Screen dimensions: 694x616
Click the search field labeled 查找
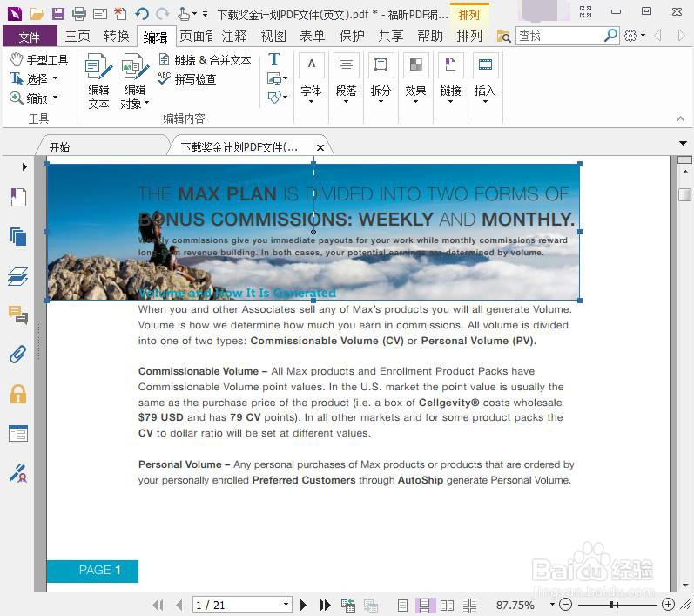coord(558,36)
